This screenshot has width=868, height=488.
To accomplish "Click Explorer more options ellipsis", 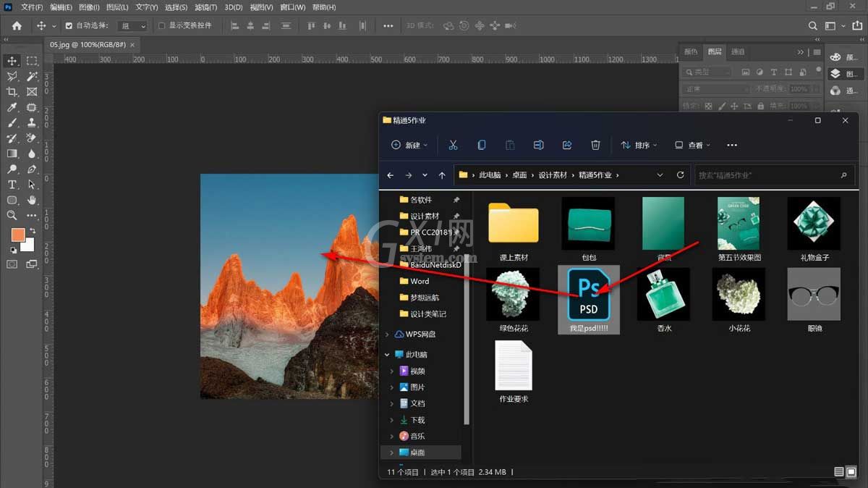I will point(732,145).
